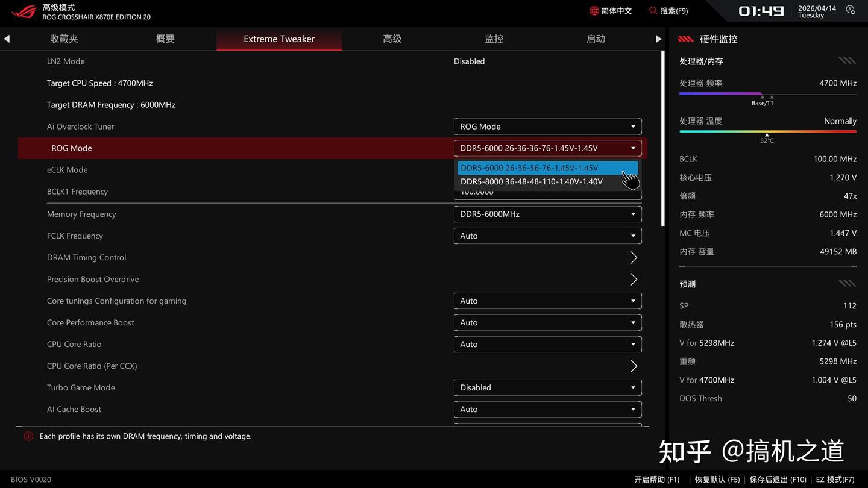Screen dimensions: 868x488
Task: Click the clock settings icon beside date
Action: [x=851, y=10]
